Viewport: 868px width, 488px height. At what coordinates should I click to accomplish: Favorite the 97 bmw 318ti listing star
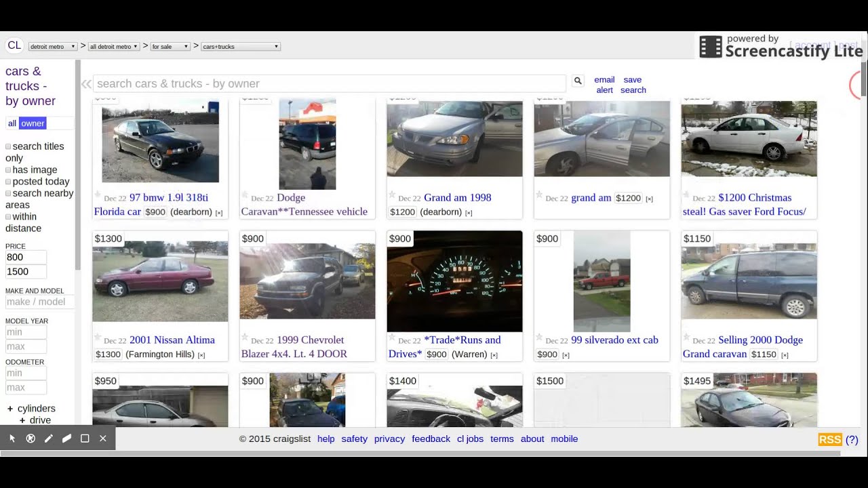(x=98, y=195)
